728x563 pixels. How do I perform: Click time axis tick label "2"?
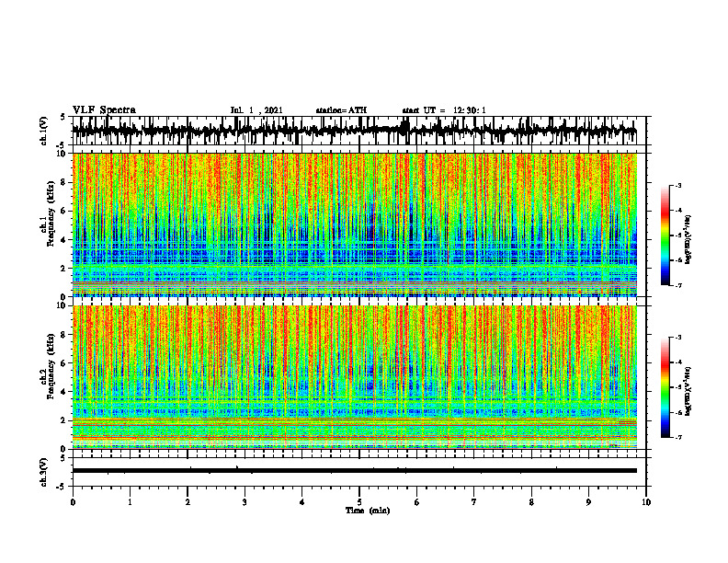coord(188,502)
